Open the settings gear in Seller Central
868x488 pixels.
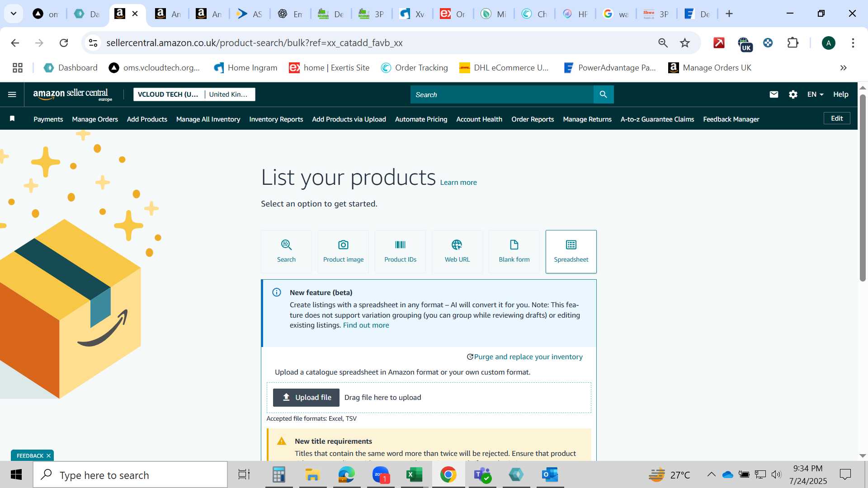pyautogui.click(x=793, y=94)
